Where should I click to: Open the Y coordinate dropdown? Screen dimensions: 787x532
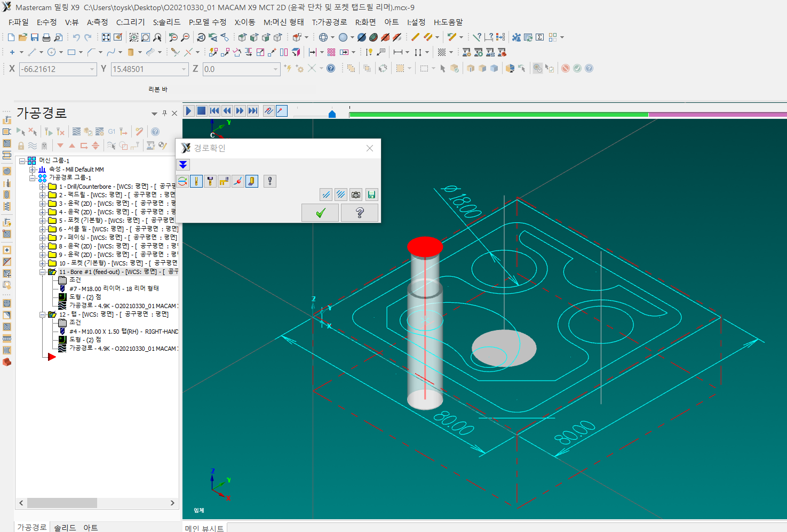pyautogui.click(x=184, y=69)
